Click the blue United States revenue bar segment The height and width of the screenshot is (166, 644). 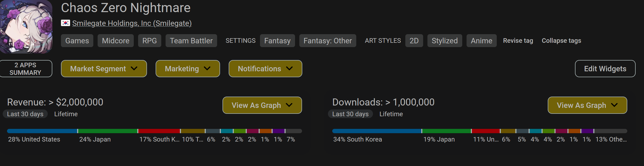point(42,131)
